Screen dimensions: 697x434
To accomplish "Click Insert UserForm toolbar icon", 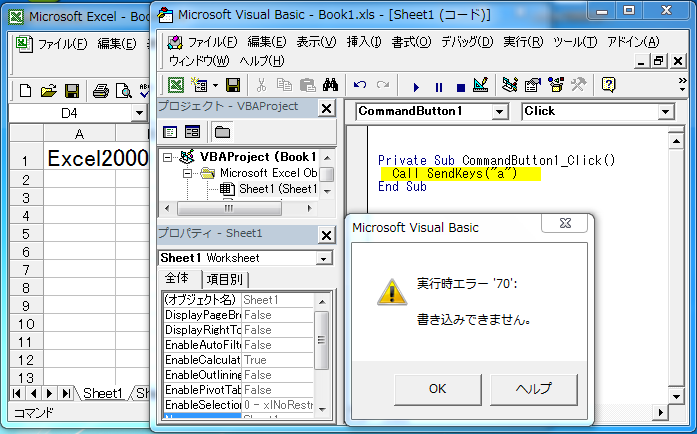I will click(x=199, y=84).
